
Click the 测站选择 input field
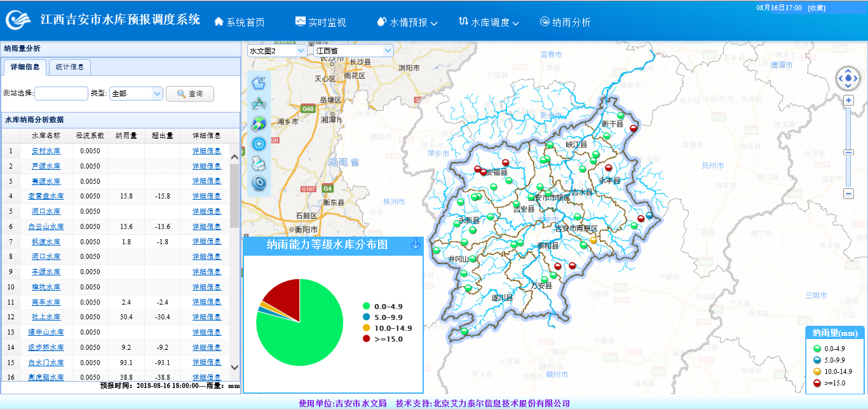click(x=61, y=94)
